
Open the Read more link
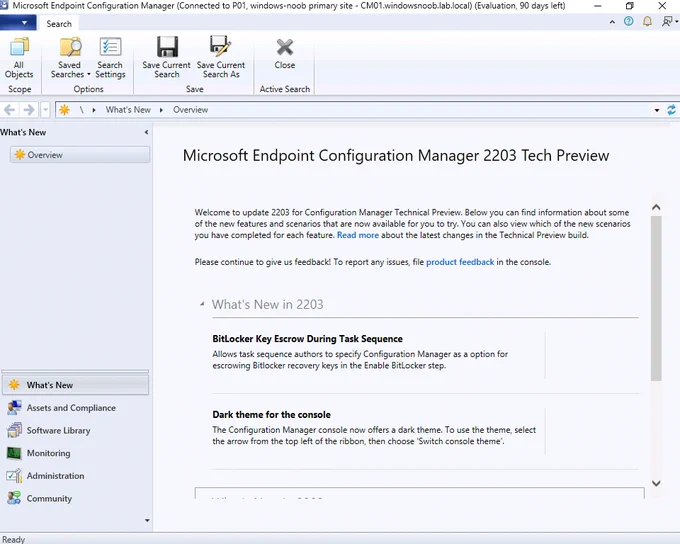coord(358,235)
